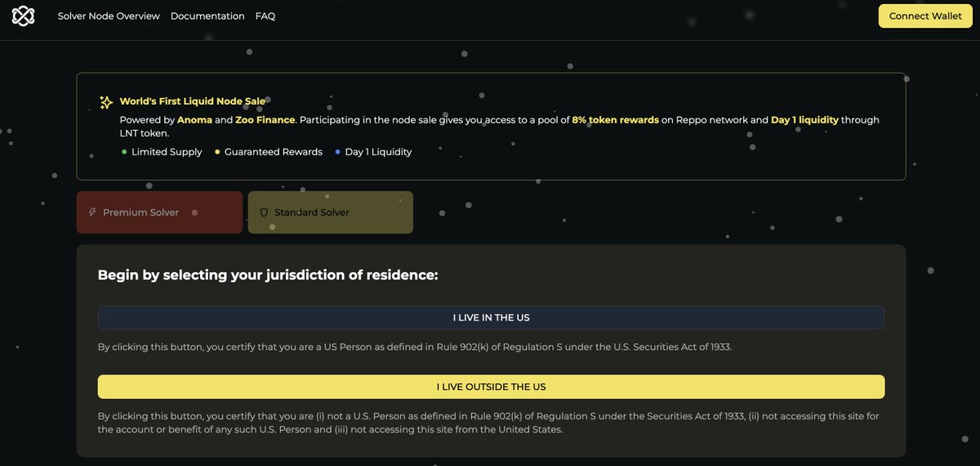Click the "World's First Liquid Node Sale" heading
The height and width of the screenshot is (466, 980).
coord(193,101)
